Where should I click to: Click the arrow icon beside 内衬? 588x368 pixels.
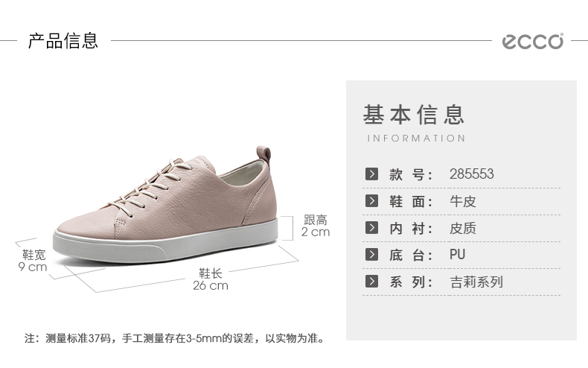[x=371, y=227]
